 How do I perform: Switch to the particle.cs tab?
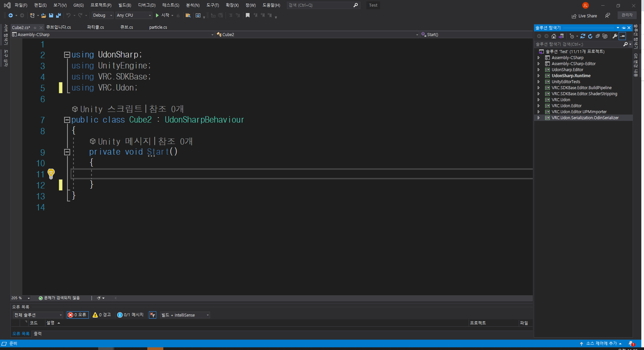coord(158,27)
